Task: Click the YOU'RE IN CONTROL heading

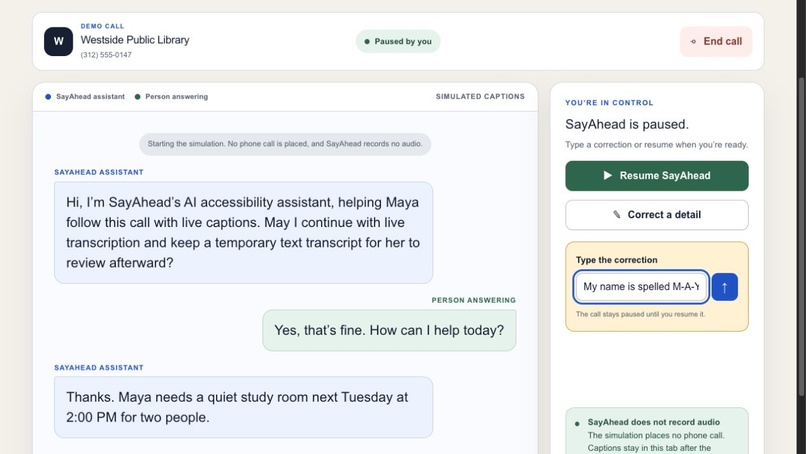Action: [609, 103]
